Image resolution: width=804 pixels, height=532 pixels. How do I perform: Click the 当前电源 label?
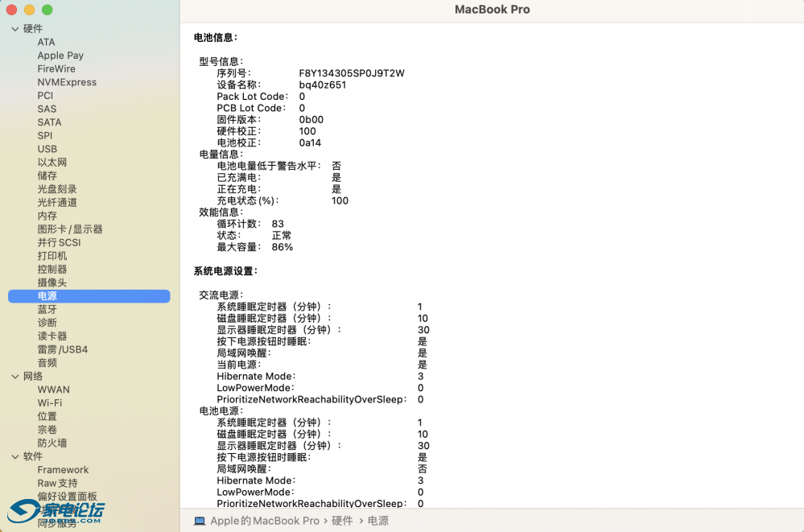point(238,365)
